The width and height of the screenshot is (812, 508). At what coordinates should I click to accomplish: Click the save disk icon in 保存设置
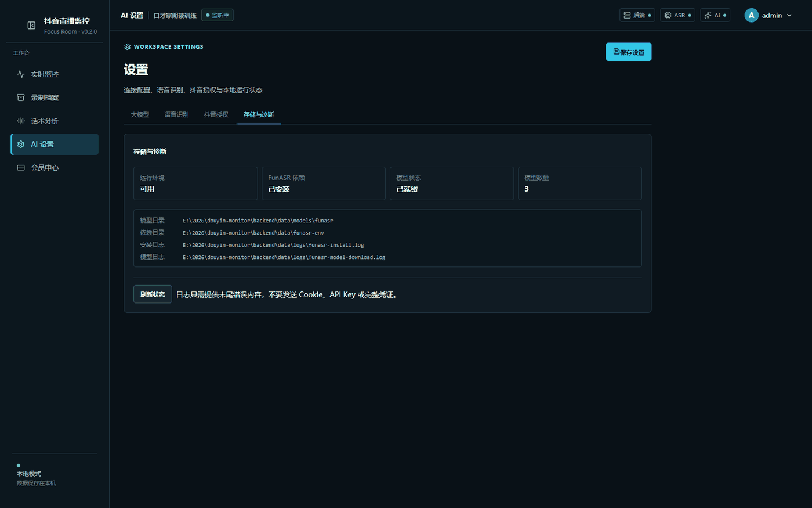[616, 52]
